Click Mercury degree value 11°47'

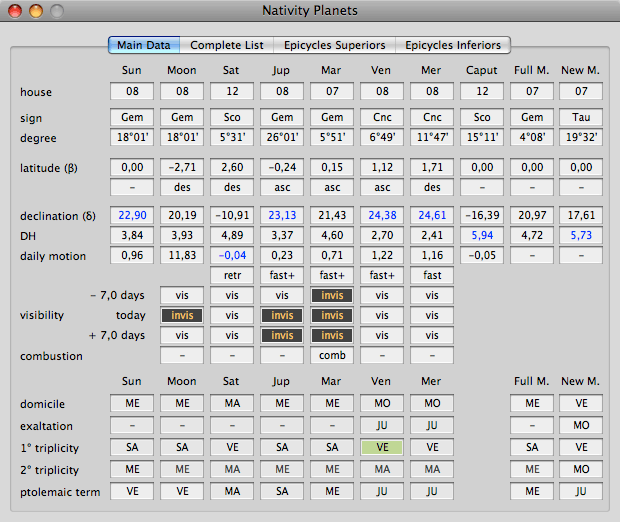point(432,137)
